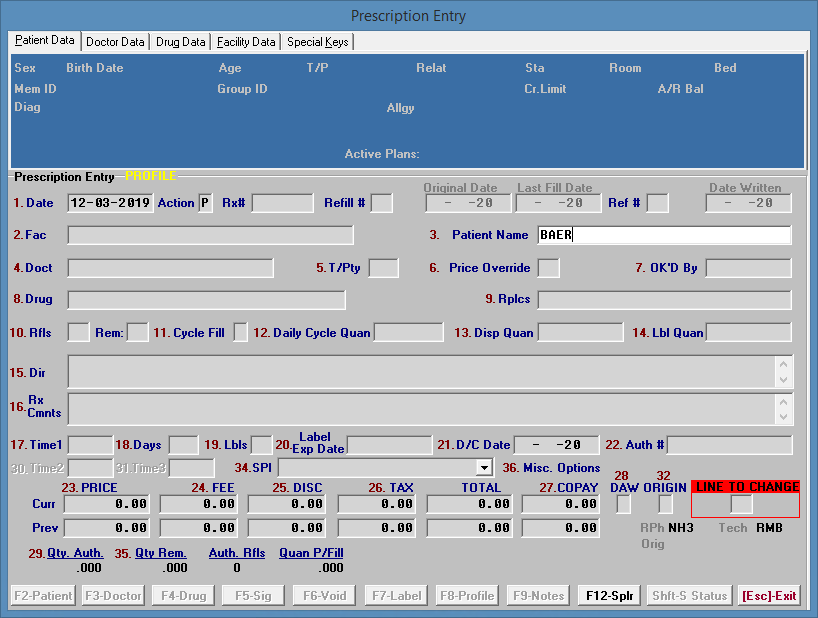Click the Line to Change box
This screenshot has width=818, height=618.
741,505
